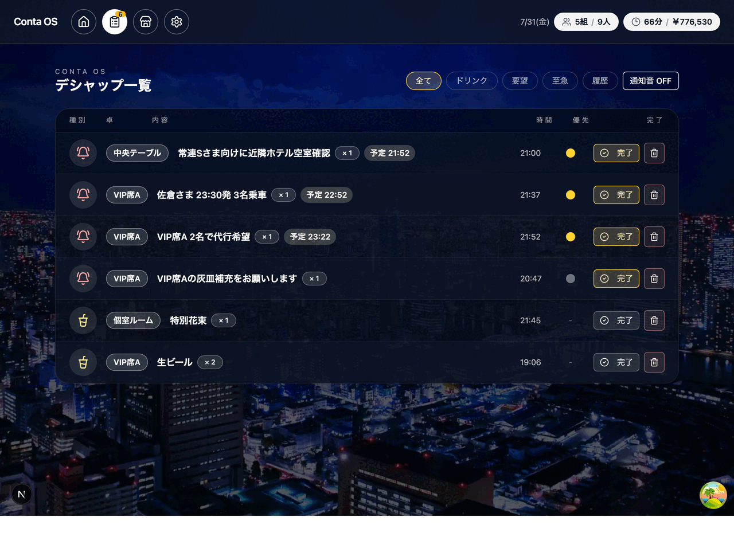This screenshot has width=734, height=560.
Task: Open the store icon in top navigation
Action: [x=146, y=22]
